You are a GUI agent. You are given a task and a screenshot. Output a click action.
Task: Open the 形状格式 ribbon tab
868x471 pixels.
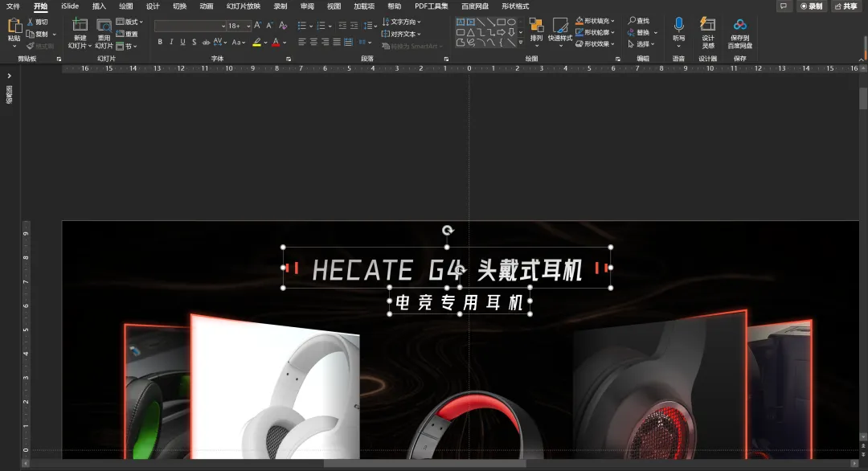click(x=515, y=6)
